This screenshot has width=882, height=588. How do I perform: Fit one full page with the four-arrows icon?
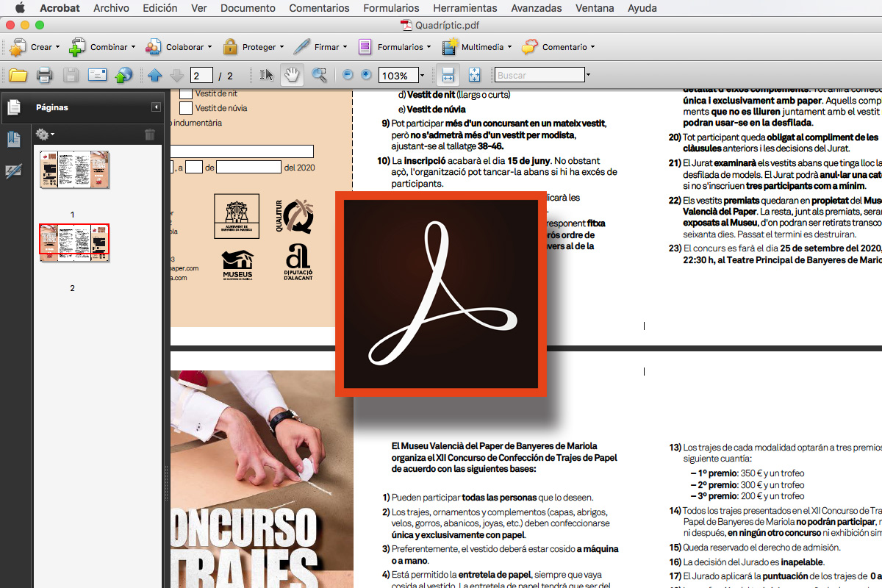[x=474, y=75]
